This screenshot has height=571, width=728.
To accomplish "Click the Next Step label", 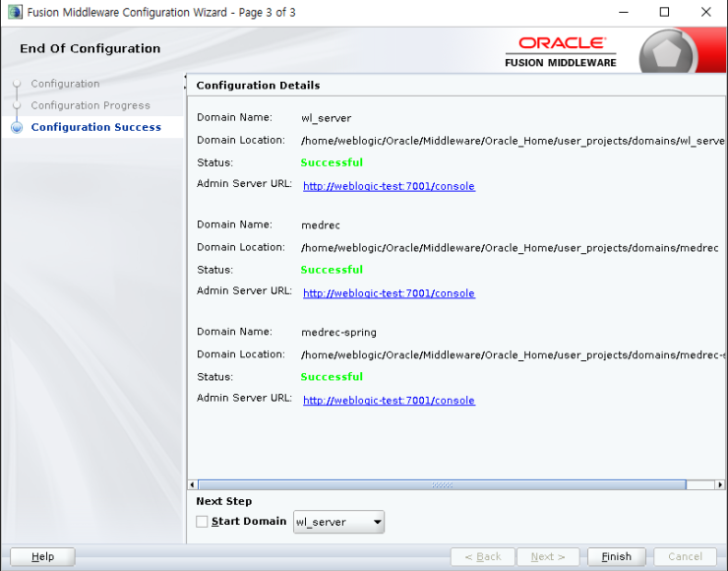I will tap(224, 501).
